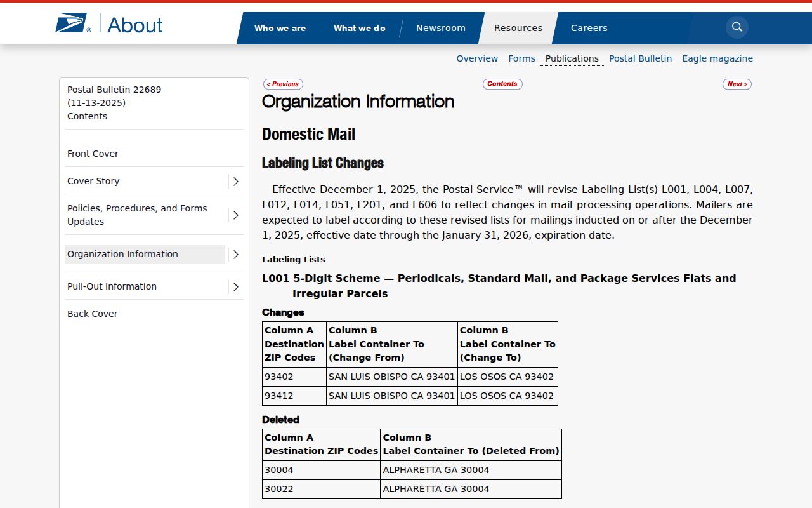The height and width of the screenshot is (508, 812).
Task: Open the Postal Bulletin link
Action: pos(640,58)
